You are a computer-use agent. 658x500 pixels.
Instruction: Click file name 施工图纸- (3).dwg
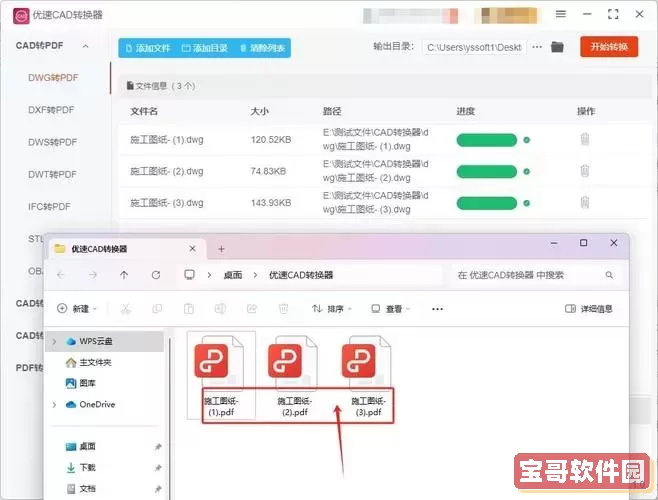tap(167, 203)
